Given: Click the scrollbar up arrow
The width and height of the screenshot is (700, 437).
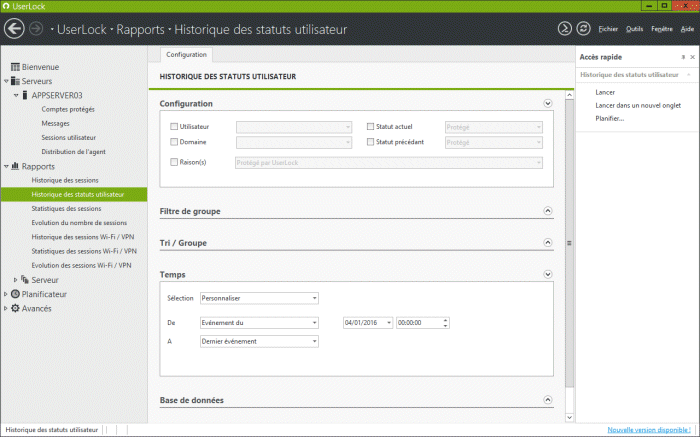Looking at the screenshot, I should point(569,95).
